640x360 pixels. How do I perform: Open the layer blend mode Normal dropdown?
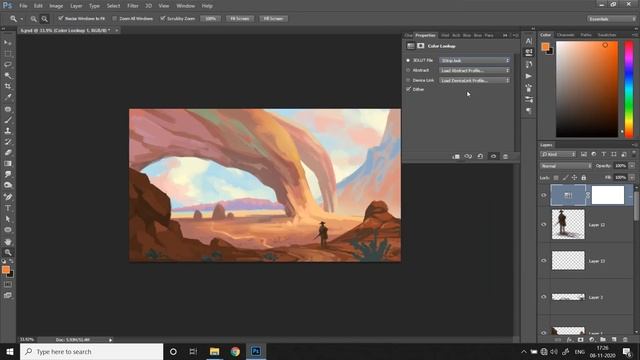(566, 166)
